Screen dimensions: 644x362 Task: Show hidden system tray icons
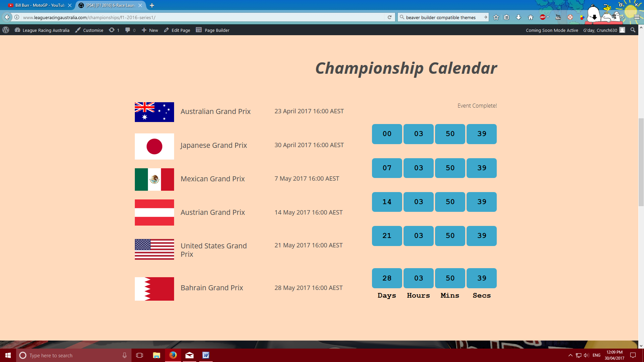570,355
